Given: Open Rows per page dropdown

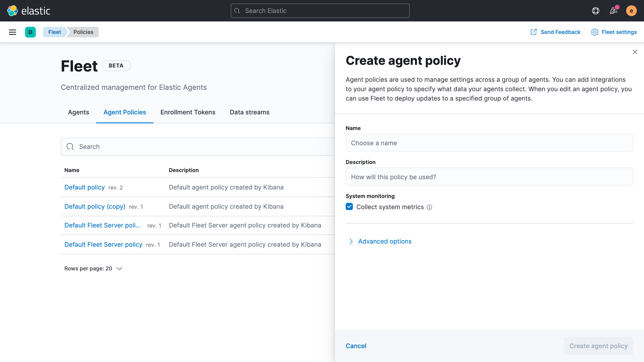Looking at the screenshot, I should tap(93, 269).
